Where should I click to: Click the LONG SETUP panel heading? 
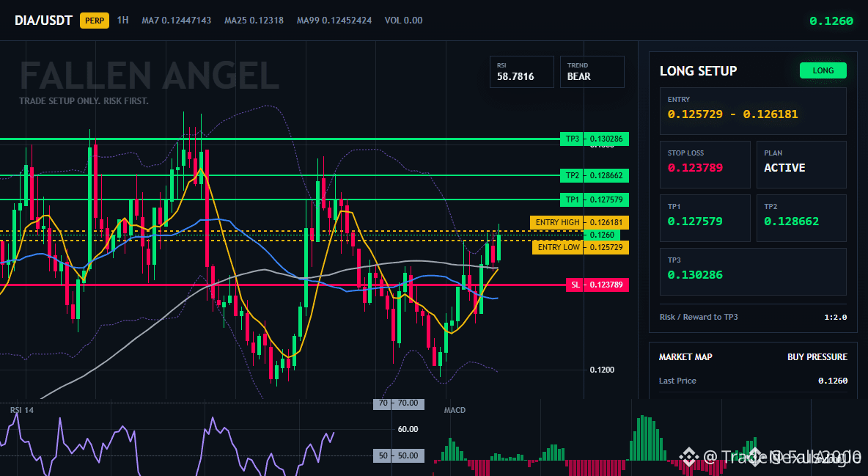pyautogui.click(x=698, y=71)
